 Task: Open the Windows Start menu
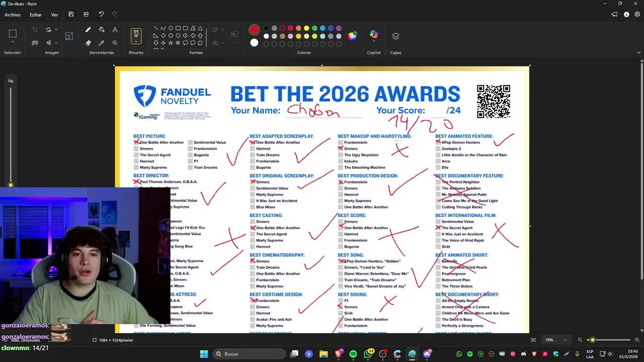click(x=204, y=354)
